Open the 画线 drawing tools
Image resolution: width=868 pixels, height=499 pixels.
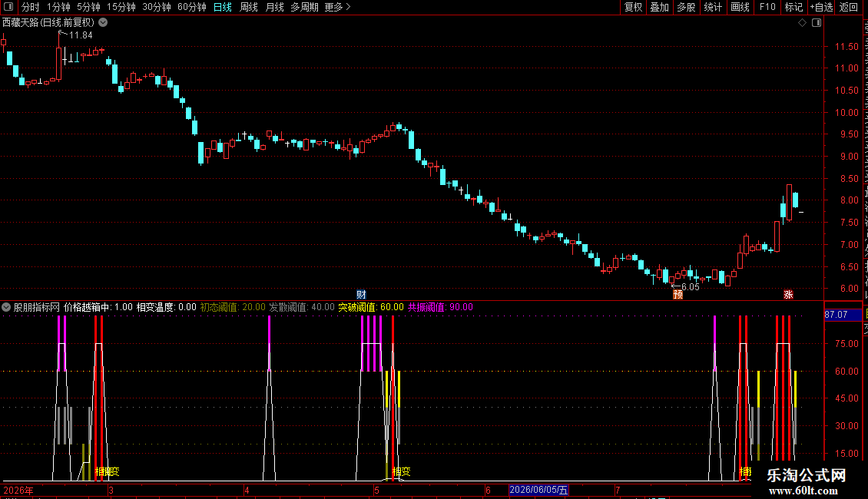point(740,7)
